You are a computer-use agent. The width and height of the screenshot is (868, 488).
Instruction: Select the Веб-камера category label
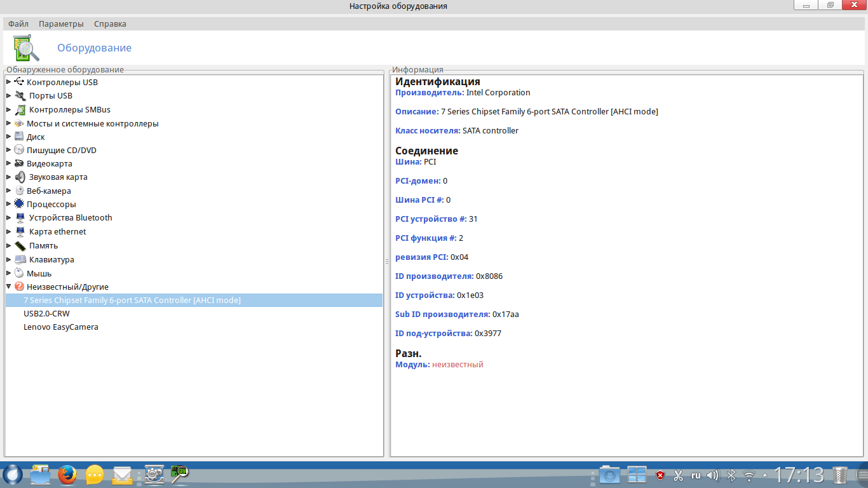49,191
